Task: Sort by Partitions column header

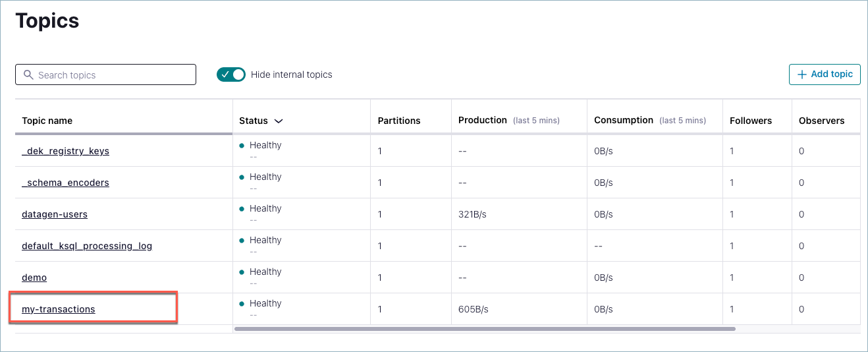Action: (399, 121)
